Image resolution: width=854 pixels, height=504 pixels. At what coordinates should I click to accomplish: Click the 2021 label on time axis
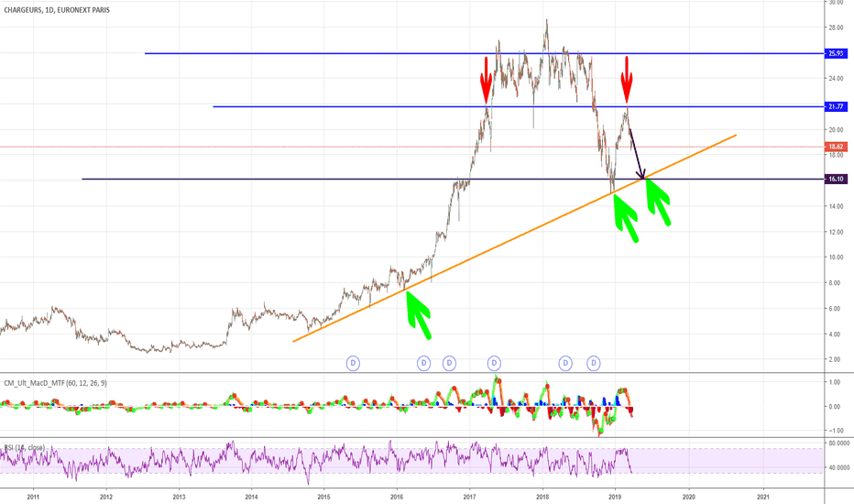tap(763, 497)
